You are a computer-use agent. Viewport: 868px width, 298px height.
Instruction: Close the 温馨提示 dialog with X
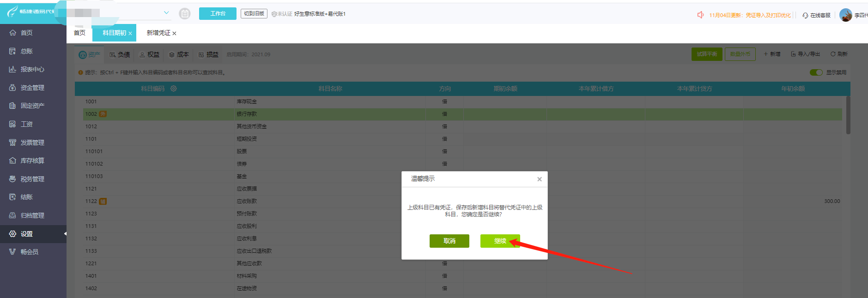click(x=539, y=179)
